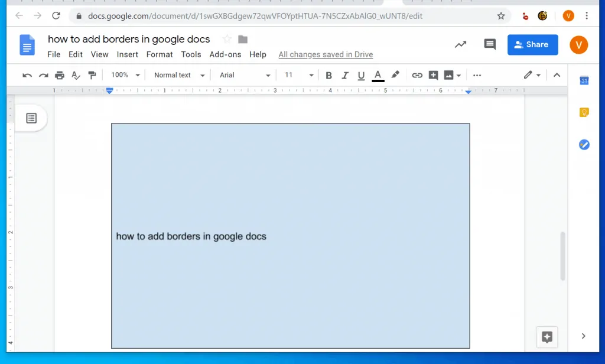Viewport: 605px width, 364px height.
Task: Click the Print icon
Action: coord(59,75)
